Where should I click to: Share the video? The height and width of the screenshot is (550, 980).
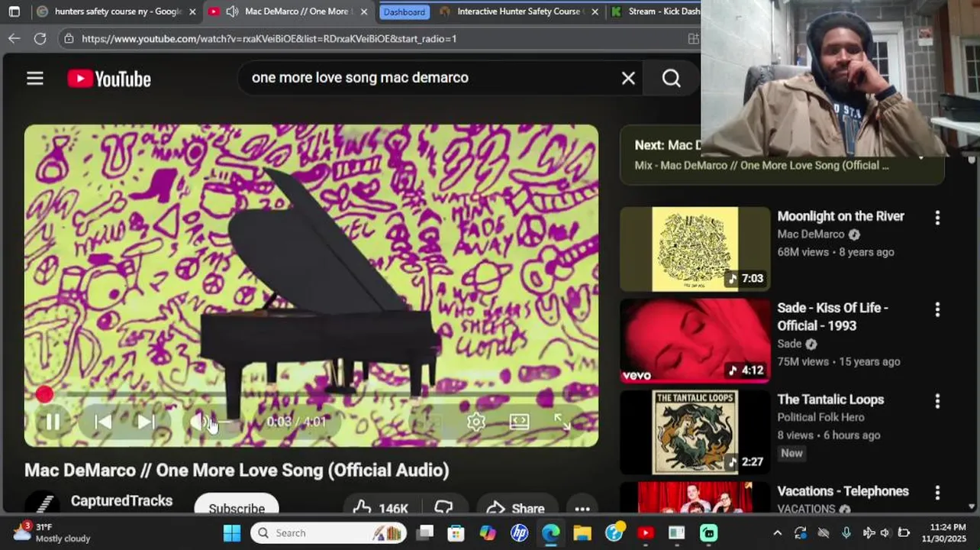tap(516, 507)
